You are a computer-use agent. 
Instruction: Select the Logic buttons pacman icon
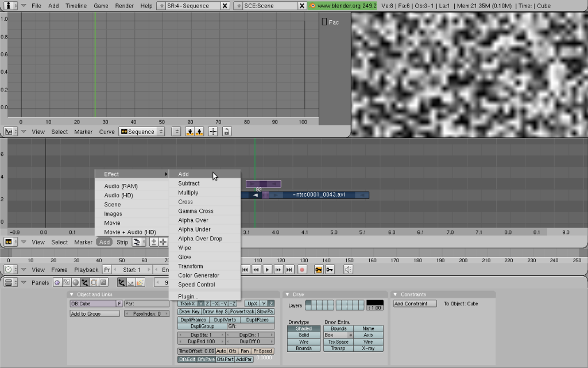(x=57, y=282)
